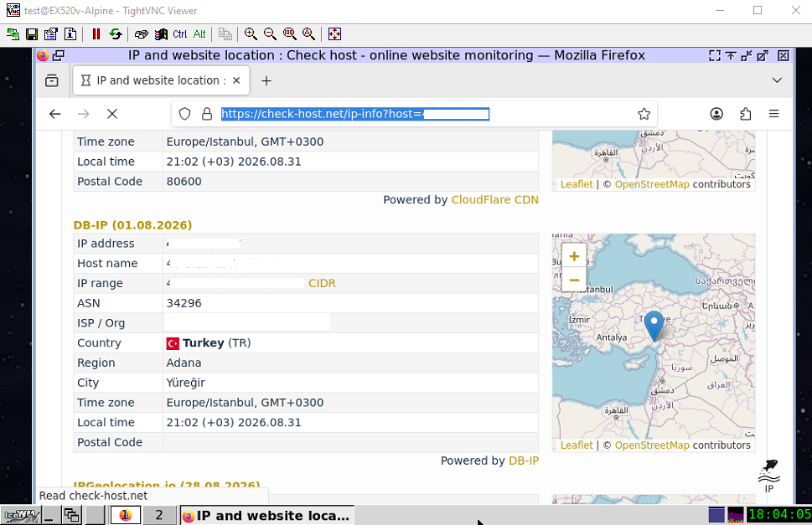Send Ctrl+Esc with Windows flag icon
Image resolution: width=812 pixels, height=525 pixels.
pos(161,34)
